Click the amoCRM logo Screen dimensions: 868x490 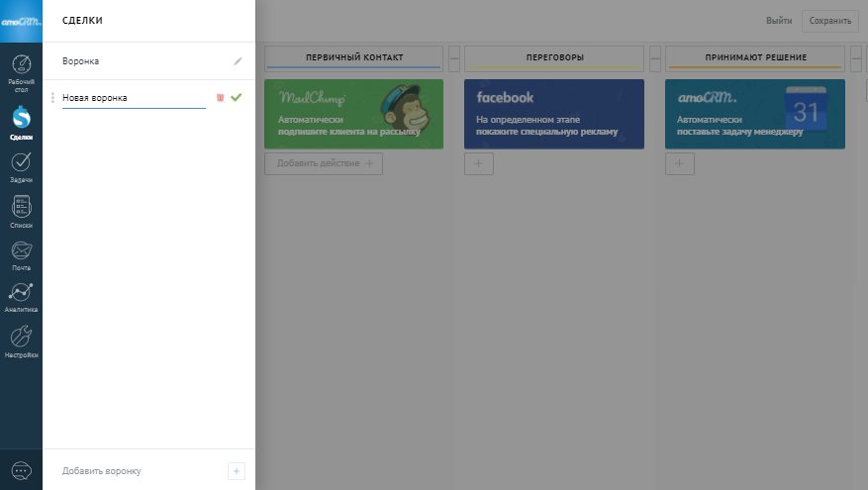click(x=21, y=21)
